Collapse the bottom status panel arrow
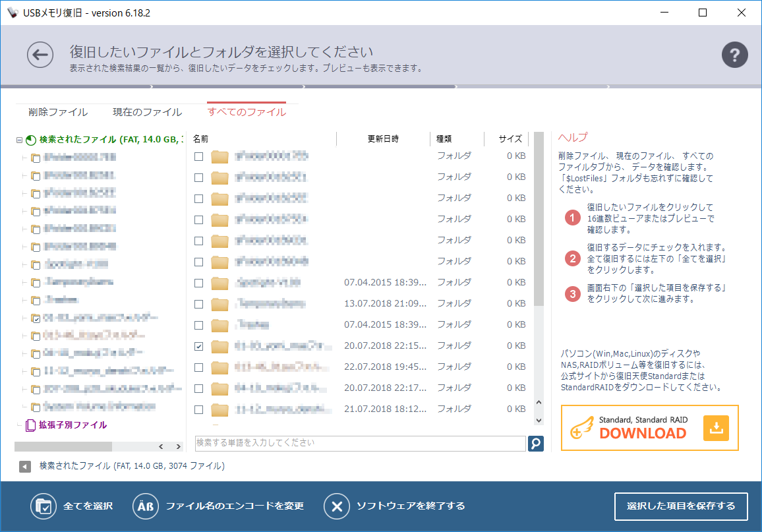This screenshot has height=532, width=762. (24, 466)
